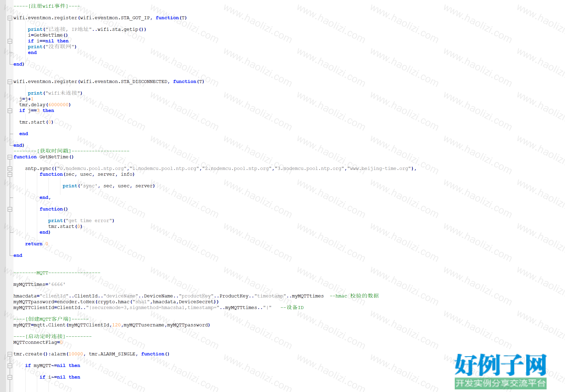Click the "1.nodemcu.pool.ntp.org" string
The image size is (565, 392).
point(164,169)
